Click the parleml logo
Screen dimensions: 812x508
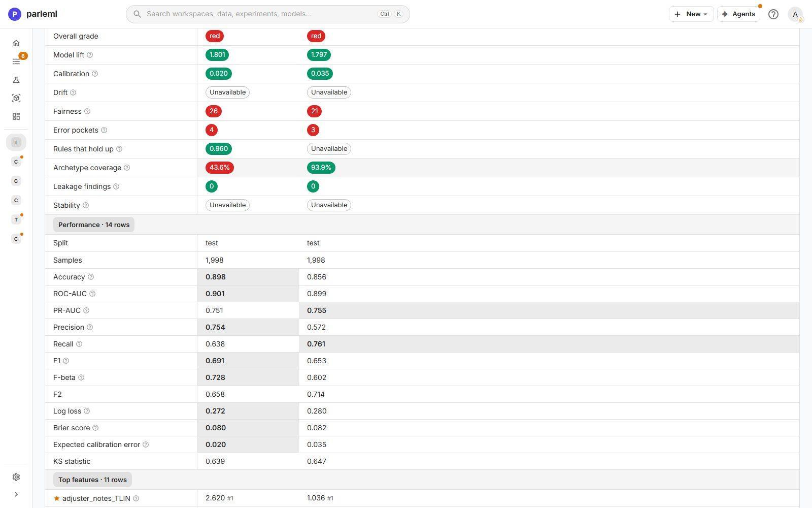point(32,14)
